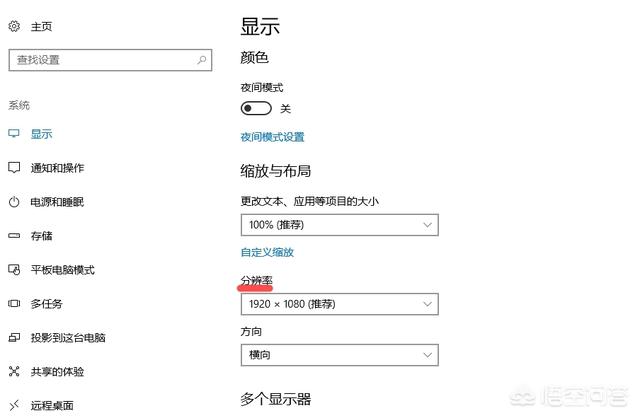Select 通知和操作 in the sidebar
The width and height of the screenshot is (640, 418).
(57, 168)
